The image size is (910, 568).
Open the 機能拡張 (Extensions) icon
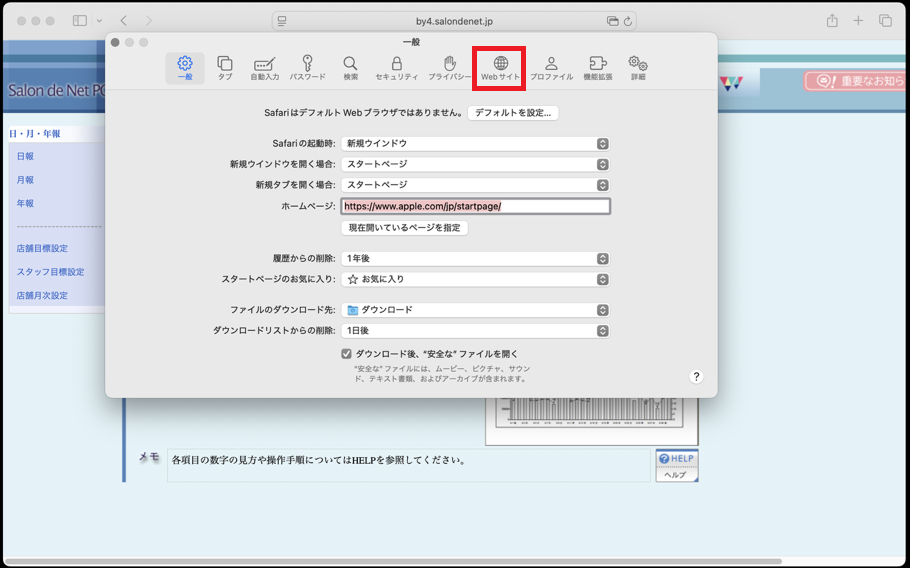597,67
